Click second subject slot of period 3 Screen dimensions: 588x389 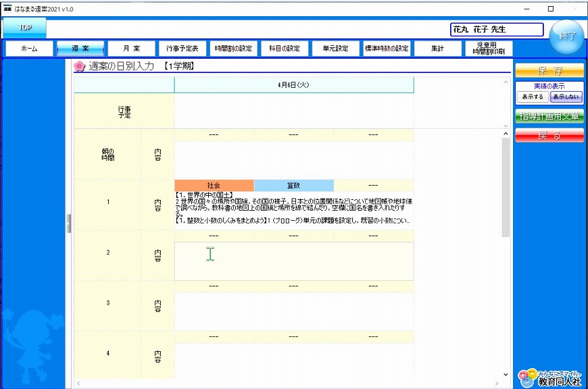click(293, 286)
